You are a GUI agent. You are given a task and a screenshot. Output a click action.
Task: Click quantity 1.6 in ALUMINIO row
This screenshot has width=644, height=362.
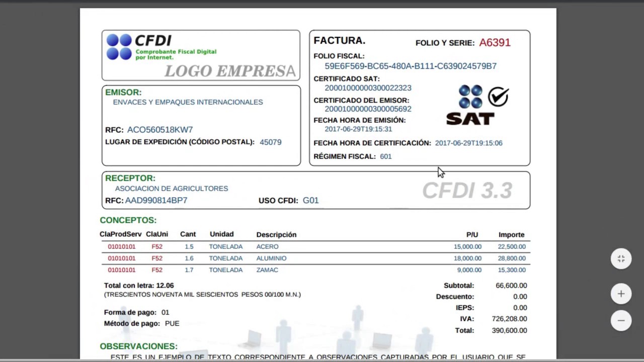click(189, 258)
